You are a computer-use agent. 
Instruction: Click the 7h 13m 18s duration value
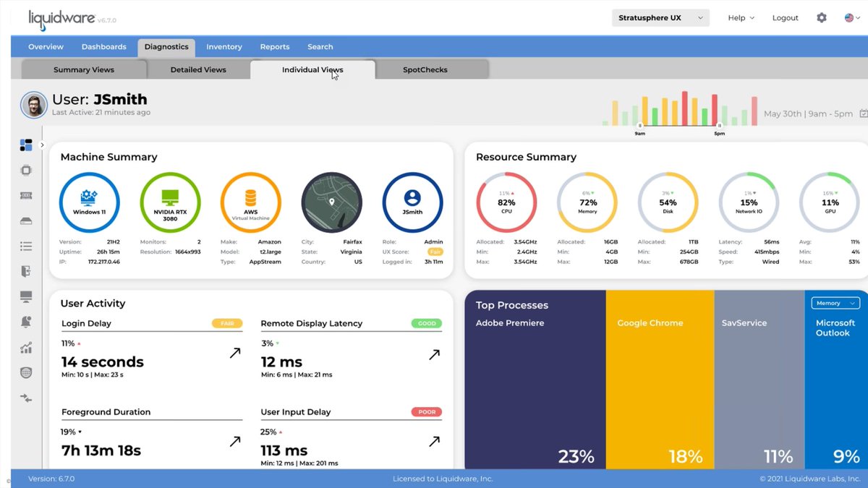(101, 450)
